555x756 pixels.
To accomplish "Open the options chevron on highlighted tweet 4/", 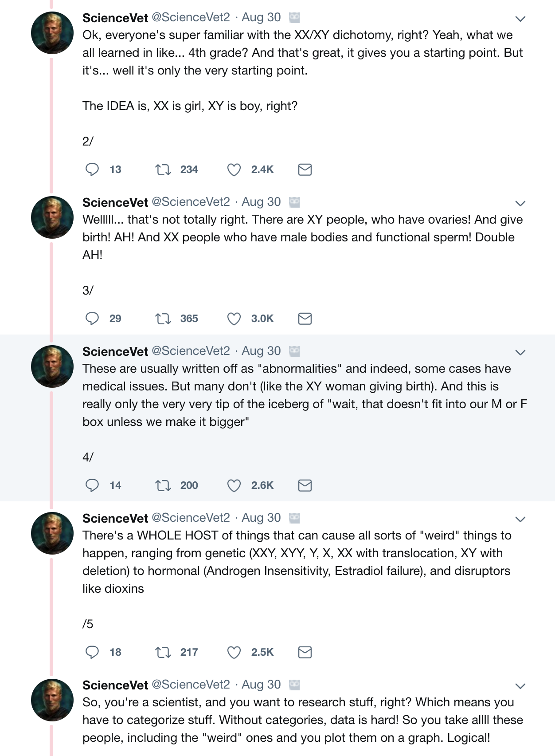I will click(520, 352).
